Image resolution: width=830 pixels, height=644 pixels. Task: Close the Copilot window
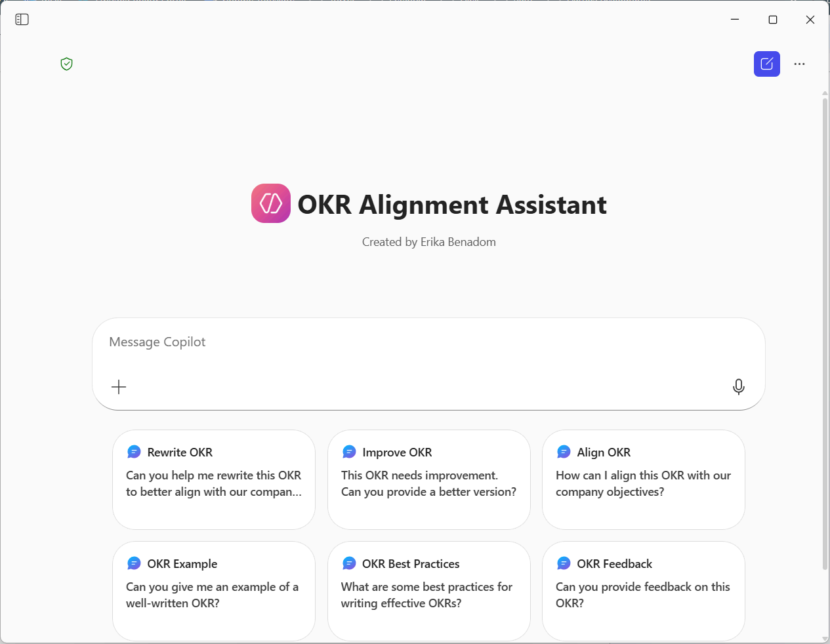click(x=810, y=20)
